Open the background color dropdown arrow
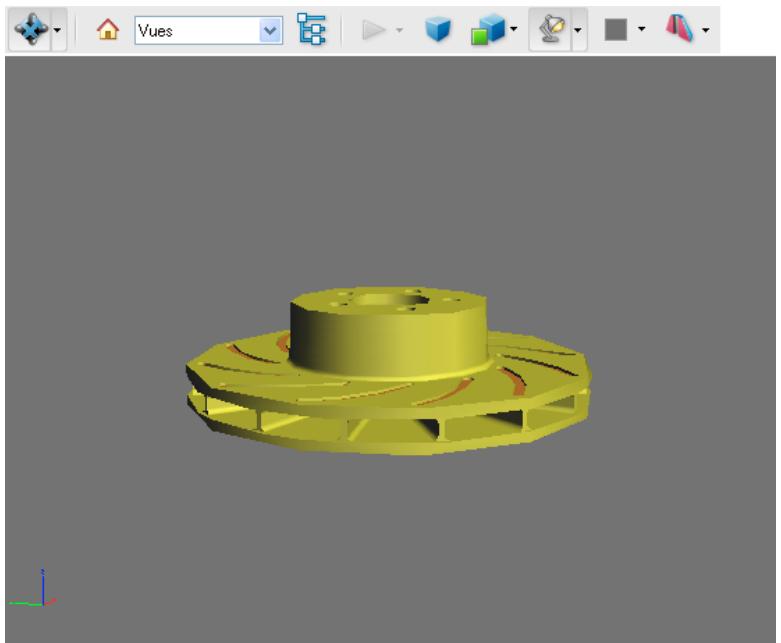Viewport: 781px width, 643px height. click(x=642, y=29)
